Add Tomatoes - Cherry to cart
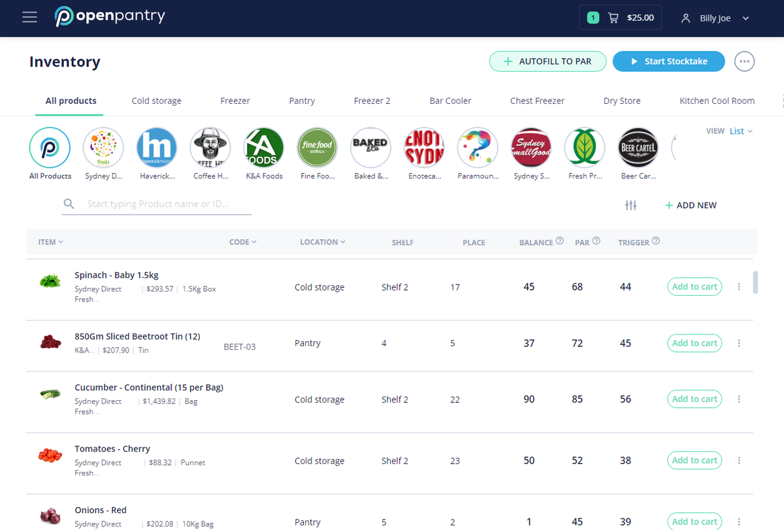Image resolution: width=784 pixels, height=532 pixels. (694, 460)
